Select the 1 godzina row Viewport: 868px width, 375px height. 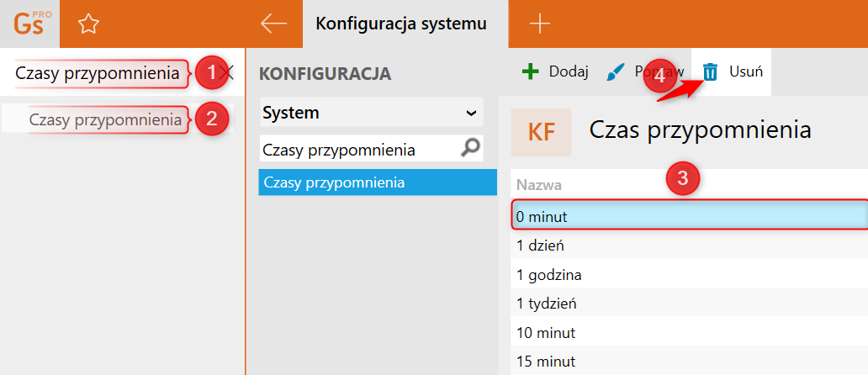click(688, 274)
